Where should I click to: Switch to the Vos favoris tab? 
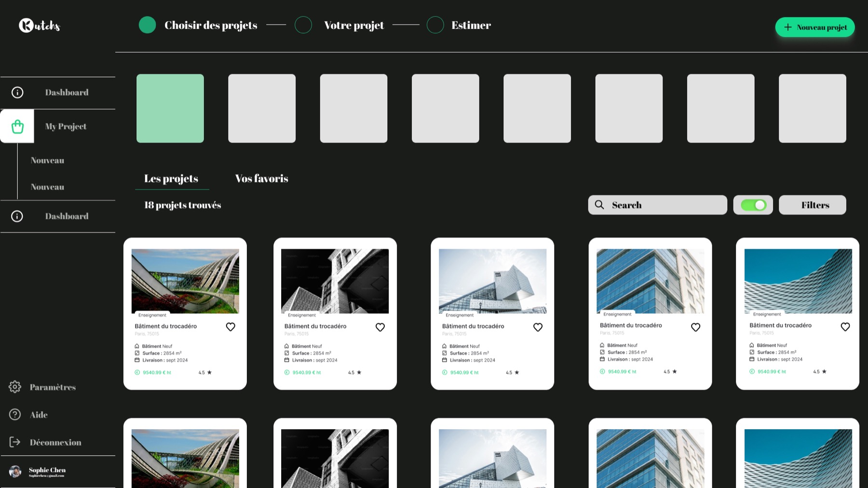(261, 178)
